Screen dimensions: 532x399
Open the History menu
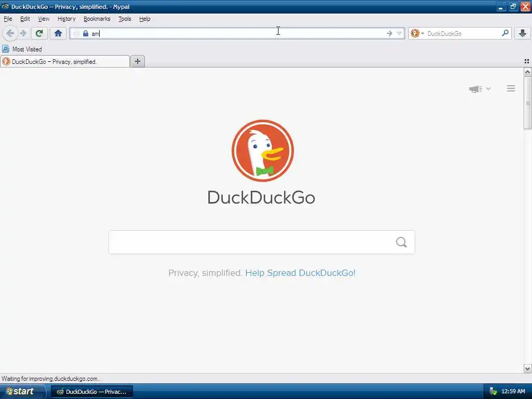point(66,19)
